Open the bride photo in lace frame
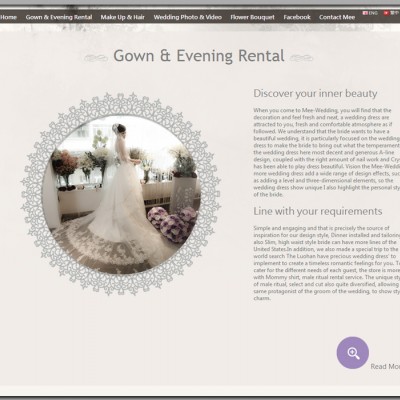The height and width of the screenshot is (400, 400). pos(121,194)
